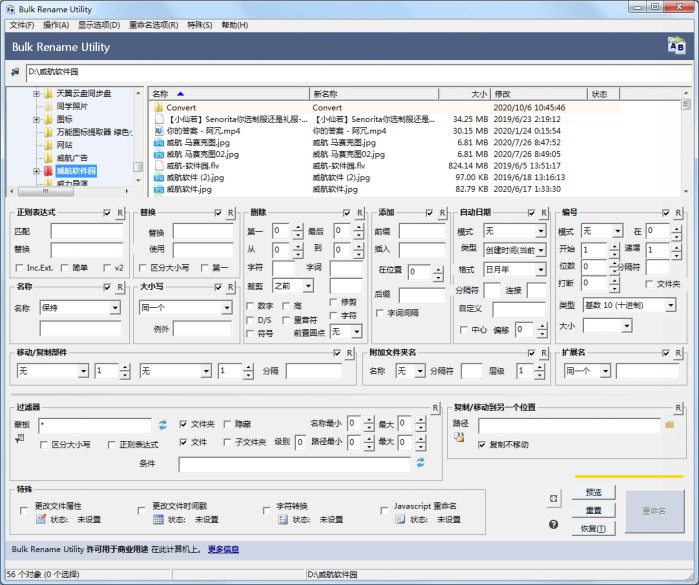Screen dimensions: 699x585
Task: Click the file list vertical scrollbar
Action: tap(686, 142)
